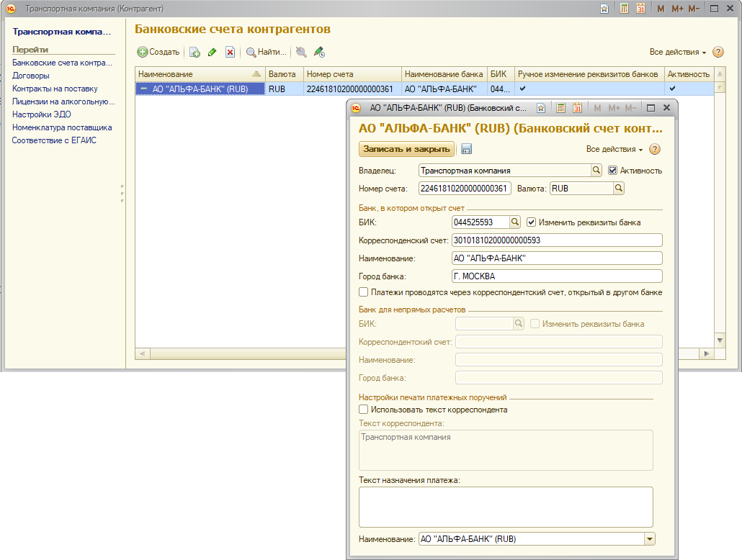Enable Использовать текст корреспондента checkbox
This screenshot has width=742, height=560.
[364, 410]
